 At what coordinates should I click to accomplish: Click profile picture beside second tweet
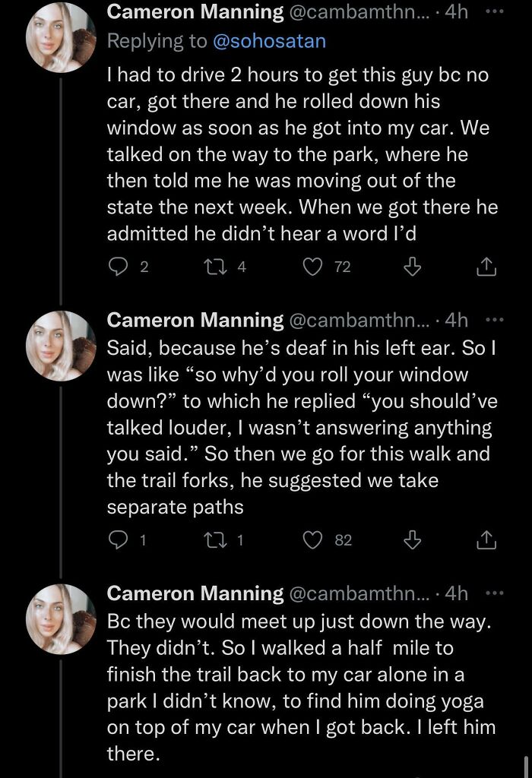coord(61,346)
